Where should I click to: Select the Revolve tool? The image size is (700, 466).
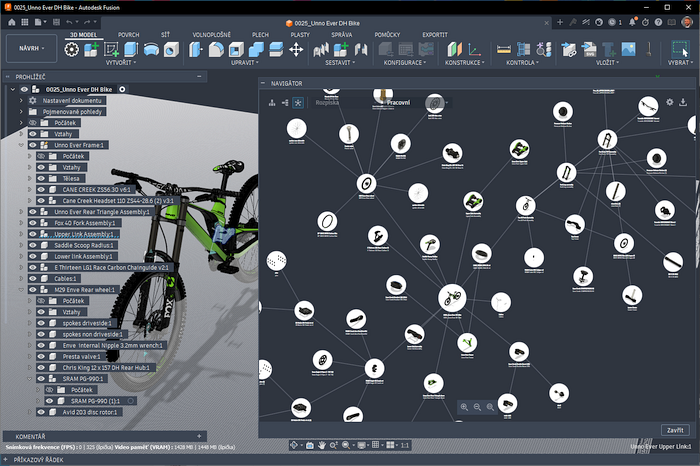coord(151,49)
